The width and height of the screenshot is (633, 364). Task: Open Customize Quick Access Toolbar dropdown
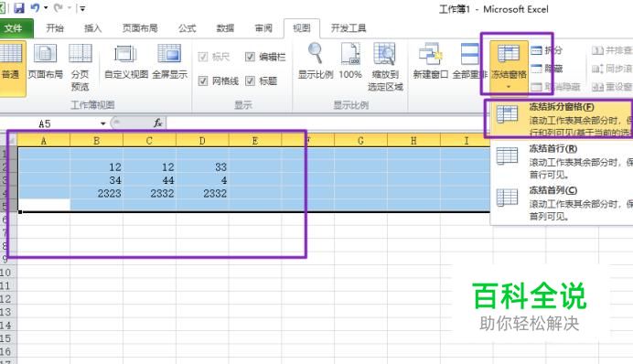(82, 8)
